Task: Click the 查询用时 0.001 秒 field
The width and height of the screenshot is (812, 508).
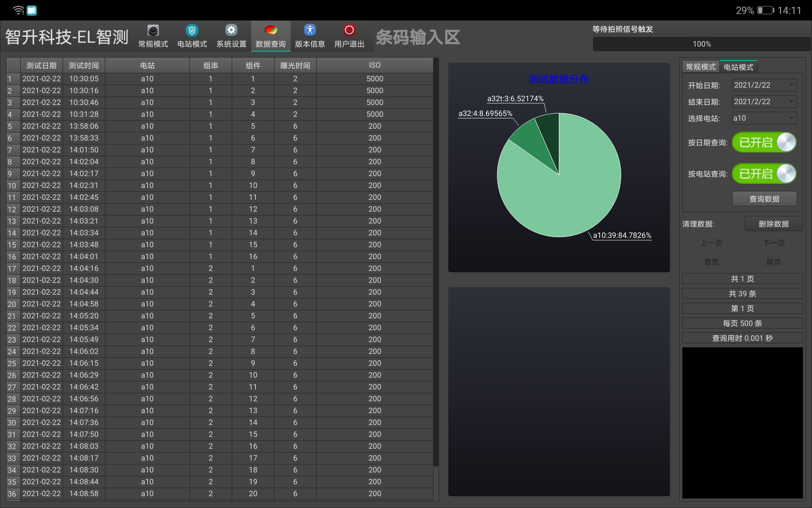Action: [x=742, y=338]
